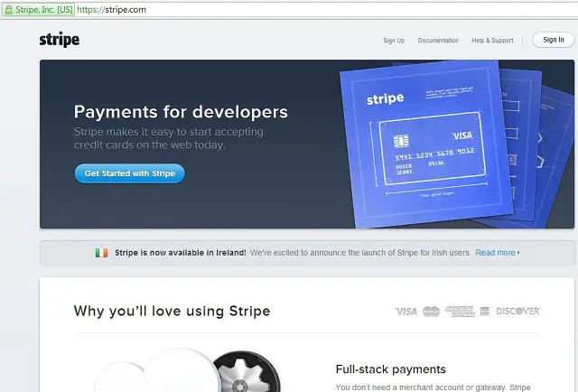Click the MasterCard logo
The image size is (578, 392).
point(431,312)
